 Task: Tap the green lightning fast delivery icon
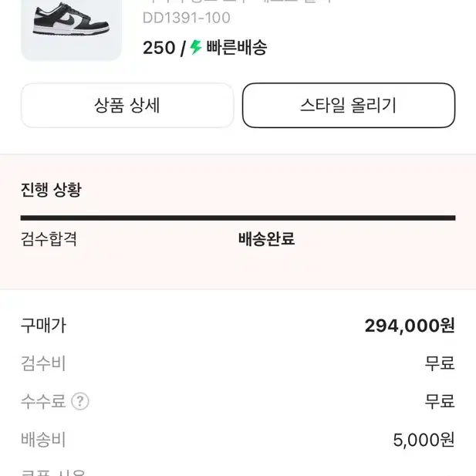196,48
